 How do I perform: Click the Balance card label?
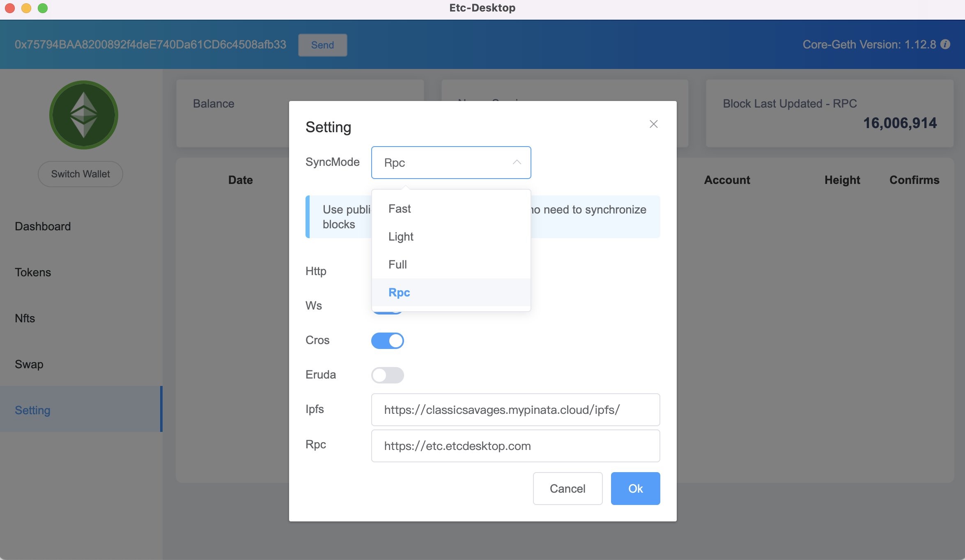tap(214, 103)
